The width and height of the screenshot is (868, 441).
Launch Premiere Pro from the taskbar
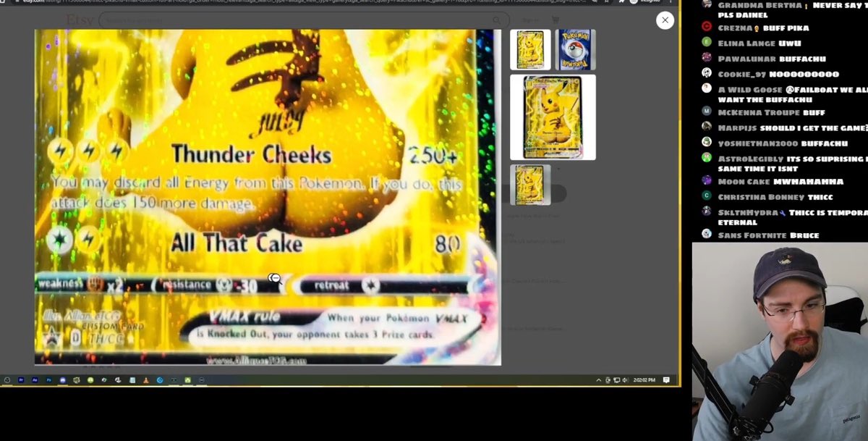22,379
